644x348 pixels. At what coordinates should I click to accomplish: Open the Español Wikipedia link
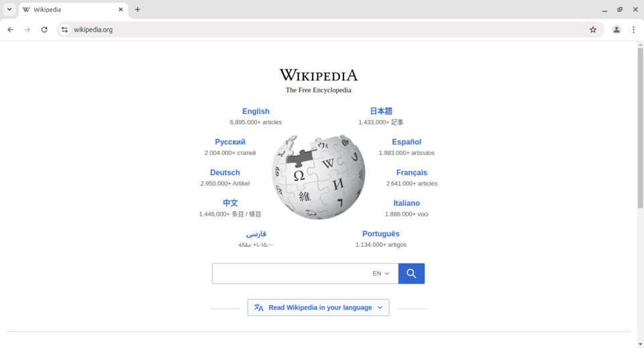pyautogui.click(x=407, y=142)
